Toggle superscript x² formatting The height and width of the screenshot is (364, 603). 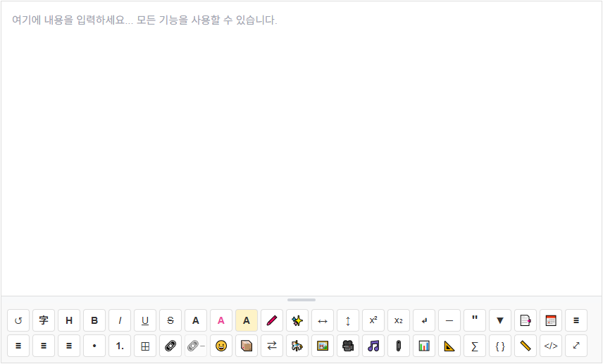click(373, 320)
